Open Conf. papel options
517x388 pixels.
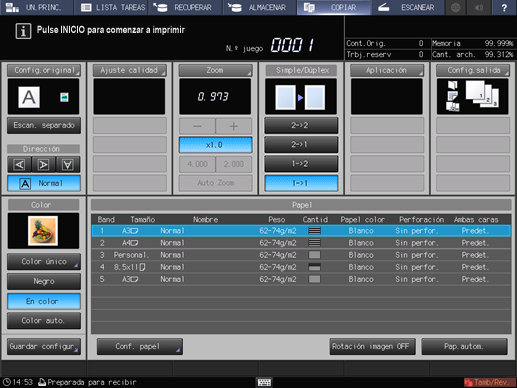tap(139, 346)
